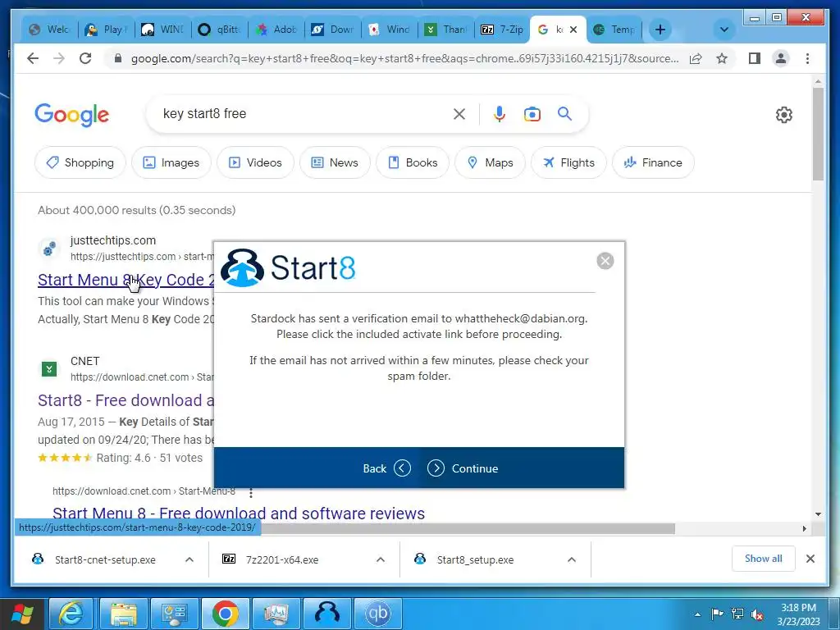Image resolution: width=840 pixels, height=630 pixels.
Task: Filter results by News
Action: point(335,162)
